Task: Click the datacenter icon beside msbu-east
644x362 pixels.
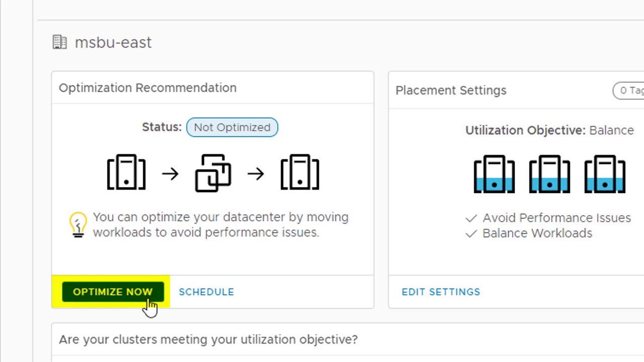Action: pyautogui.click(x=59, y=42)
